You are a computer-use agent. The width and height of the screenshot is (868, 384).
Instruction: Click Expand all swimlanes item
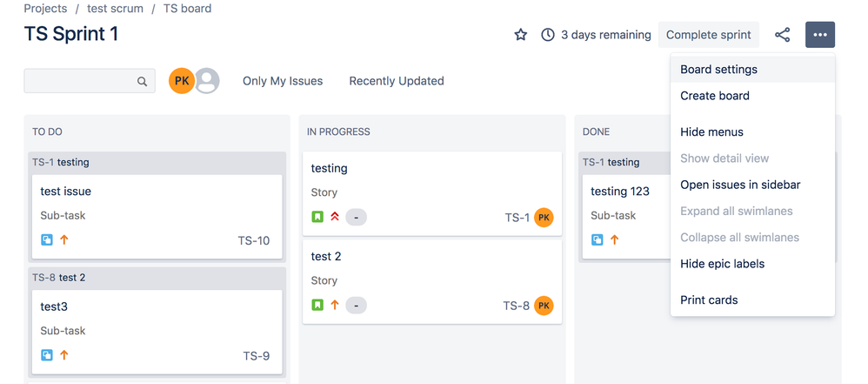[752, 211]
